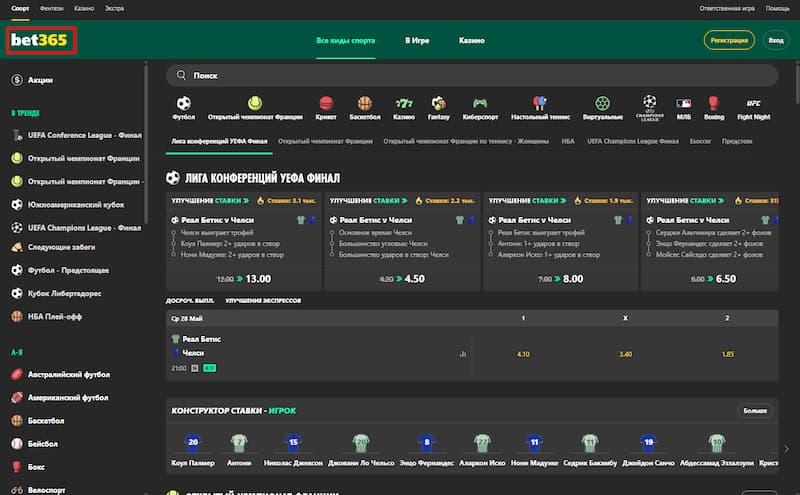Select the Виртуальные sports icon
Screen dimensions: 800x495
(603, 108)
